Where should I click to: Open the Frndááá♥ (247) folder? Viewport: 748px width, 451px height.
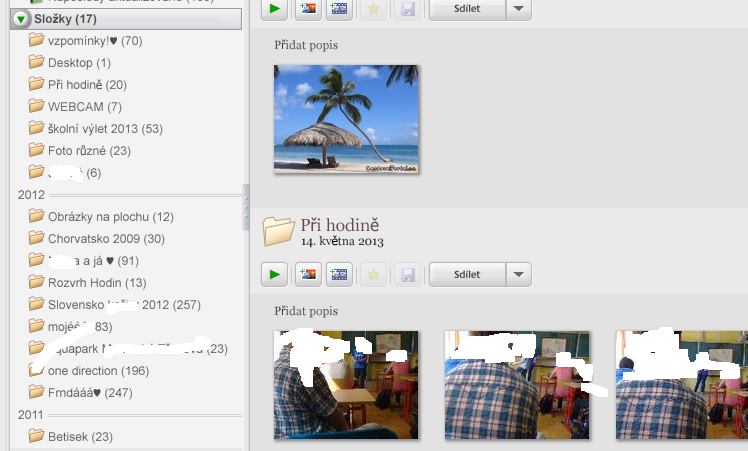(90, 393)
